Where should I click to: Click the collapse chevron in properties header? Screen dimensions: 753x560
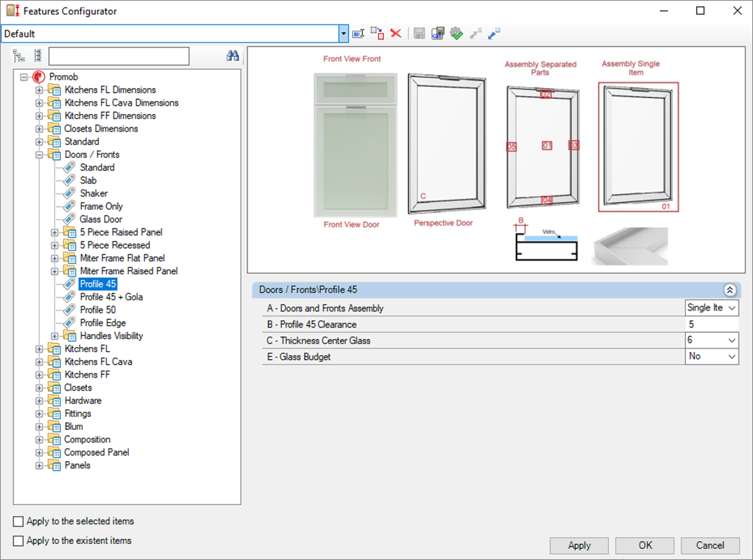tap(729, 290)
